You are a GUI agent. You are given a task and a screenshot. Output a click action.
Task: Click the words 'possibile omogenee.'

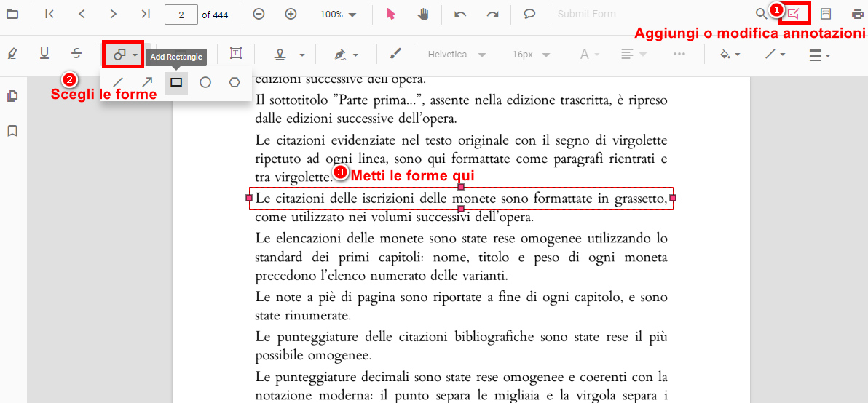coord(313,354)
